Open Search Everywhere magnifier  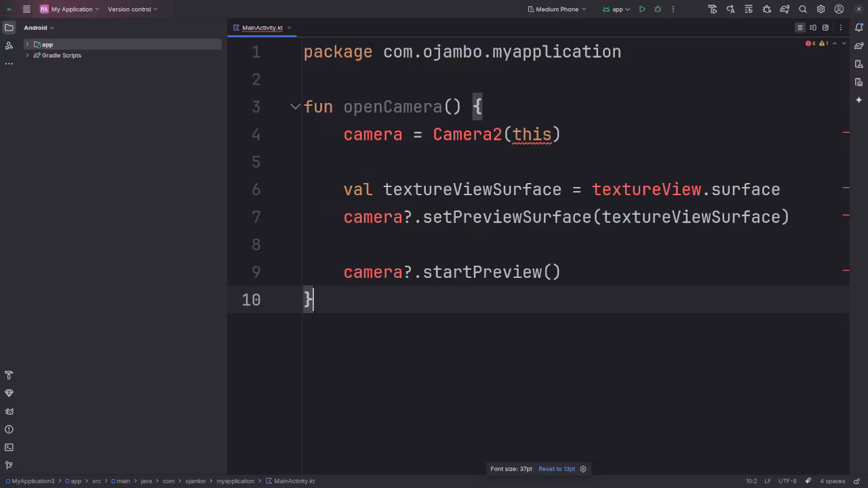pos(803,9)
